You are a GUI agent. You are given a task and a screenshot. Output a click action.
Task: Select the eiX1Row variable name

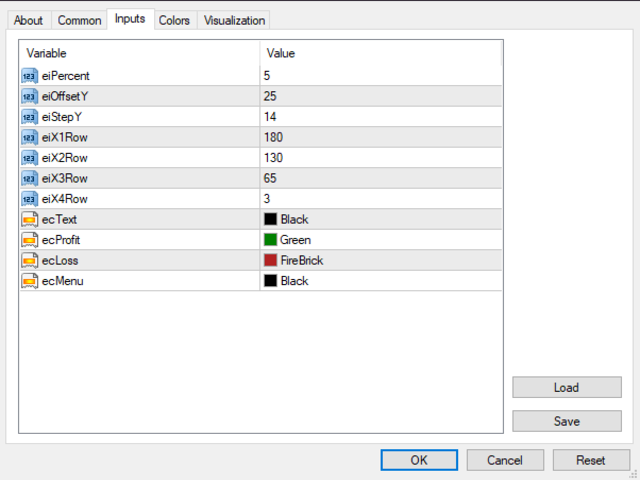click(64, 138)
